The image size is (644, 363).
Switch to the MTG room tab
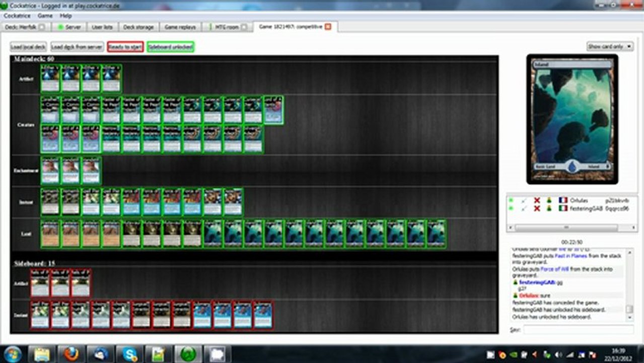click(x=227, y=27)
